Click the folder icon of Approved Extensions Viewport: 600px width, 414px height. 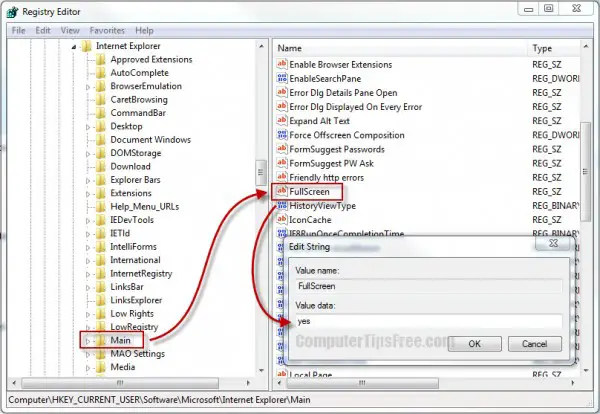[101, 59]
